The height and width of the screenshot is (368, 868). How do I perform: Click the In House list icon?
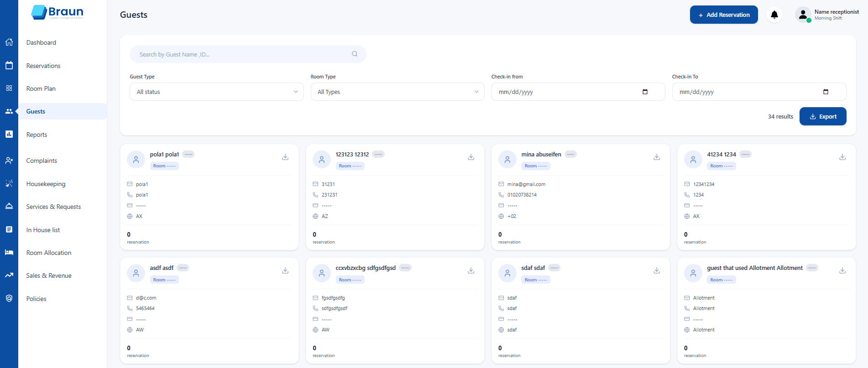(x=9, y=229)
